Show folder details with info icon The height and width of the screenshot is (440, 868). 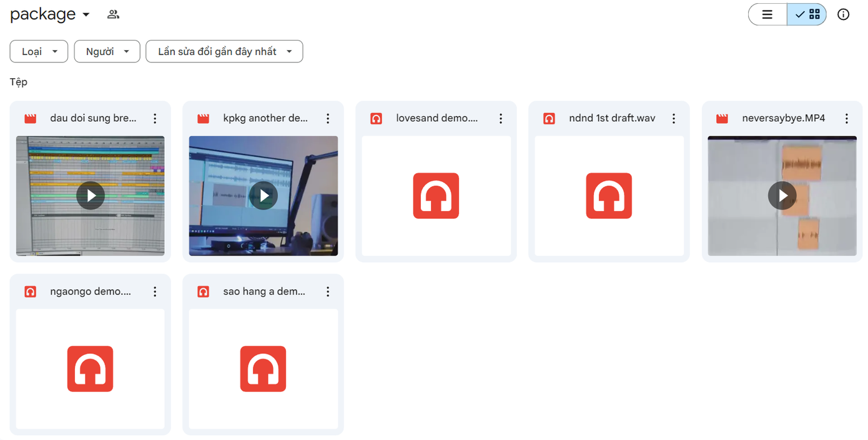click(x=843, y=14)
